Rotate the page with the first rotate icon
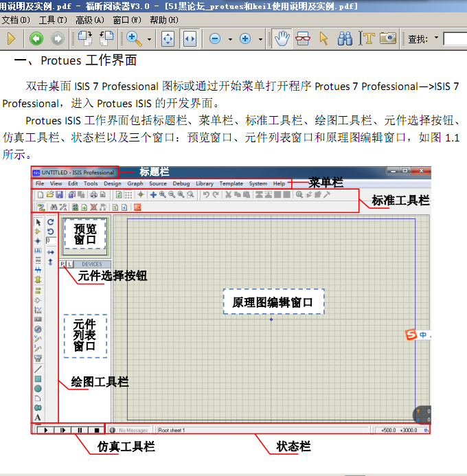This screenshot has width=467, height=476. click(x=85, y=38)
